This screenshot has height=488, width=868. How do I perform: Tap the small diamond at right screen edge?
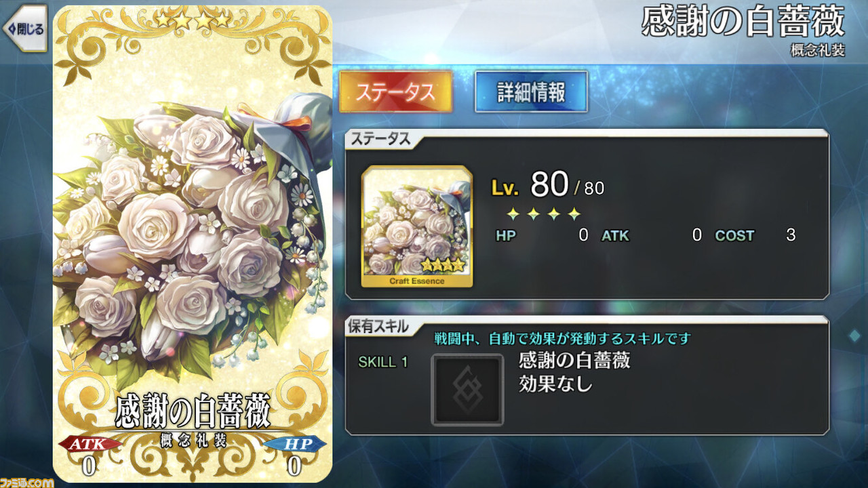pyautogui.click(x=853, y=335)
